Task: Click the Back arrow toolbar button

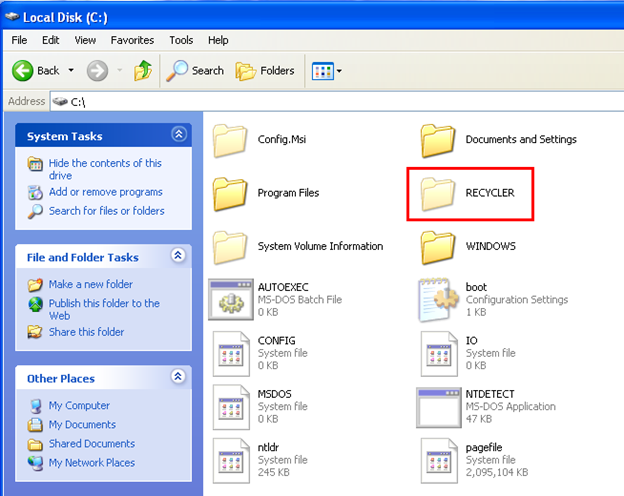Action: [36, 71]
